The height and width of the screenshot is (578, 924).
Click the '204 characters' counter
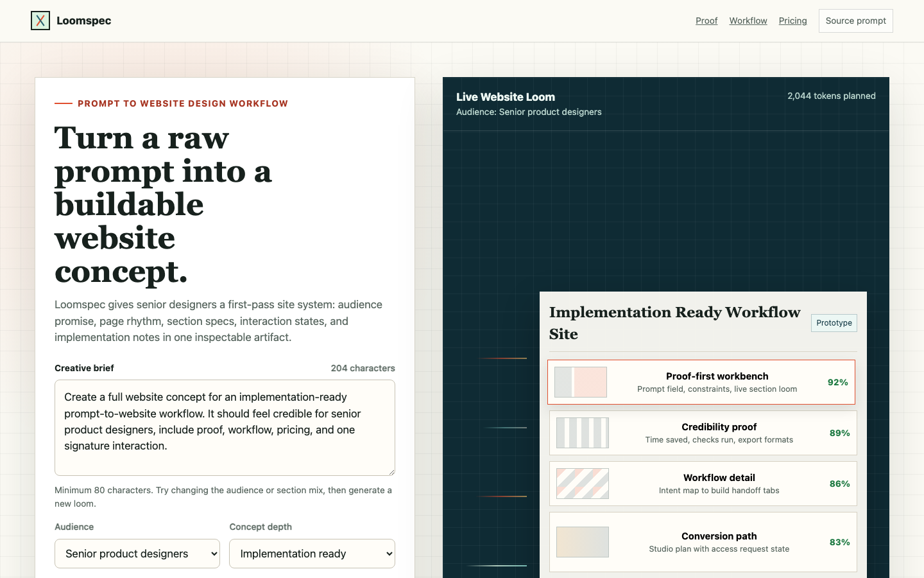click(x=363, y=368)
